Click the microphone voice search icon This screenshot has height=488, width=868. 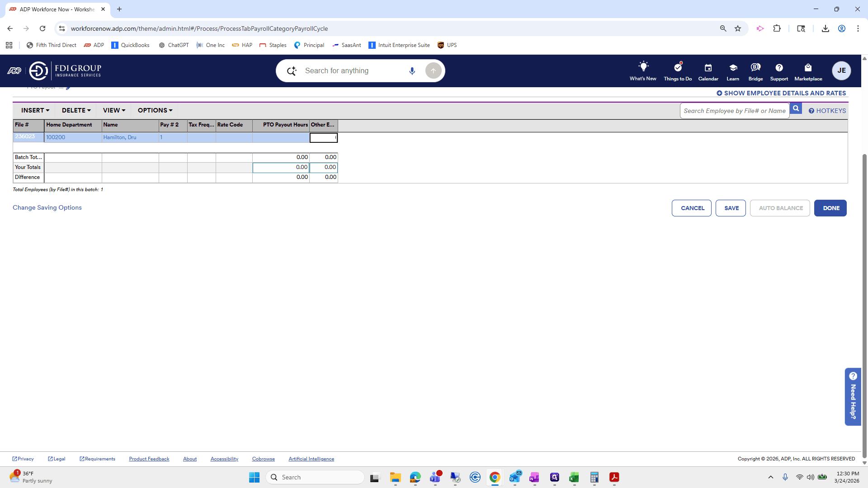pos(412,71)
